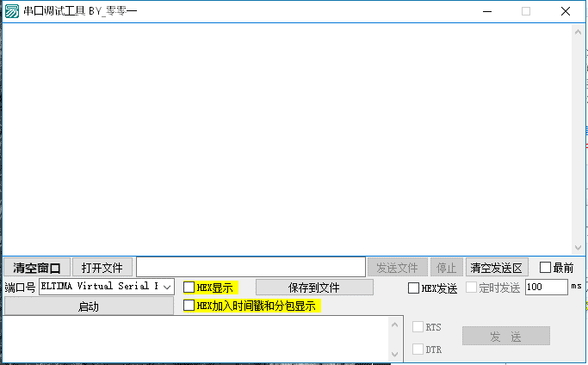Toggle the DTR checkbox
The height and width of the screenshot is (365, 588).
[x=418, y=349]
